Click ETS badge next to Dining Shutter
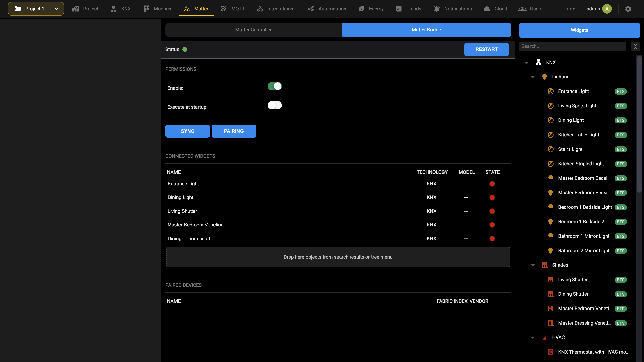The image size is (644, 362). click(x=620, y=294)
